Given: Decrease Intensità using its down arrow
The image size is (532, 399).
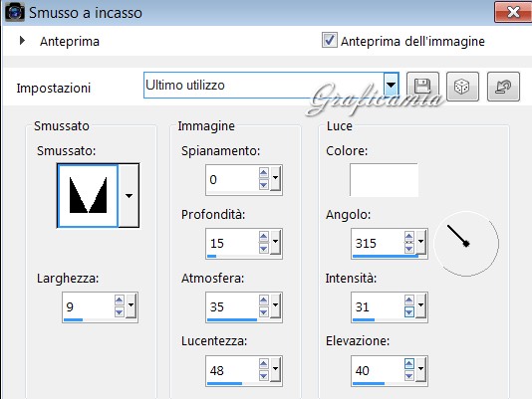Looking at the screenshot, I should (x=409, y=311).
